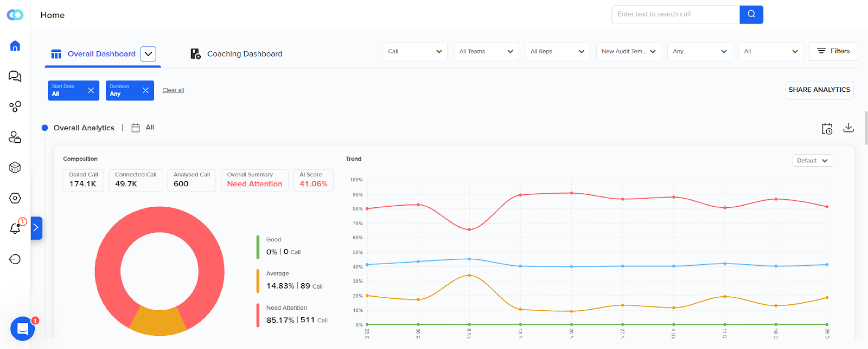The width and height of the screenshot is (868, 349).
Task: Open the All Reps dropdown
Action: [557, 51]
